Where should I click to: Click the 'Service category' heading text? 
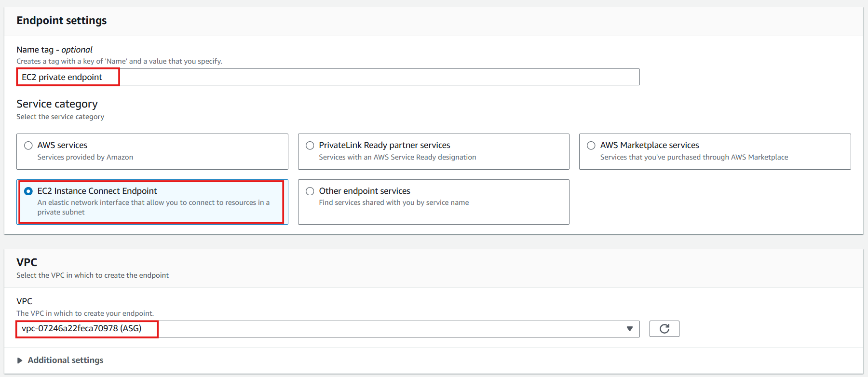pos(57,104)
